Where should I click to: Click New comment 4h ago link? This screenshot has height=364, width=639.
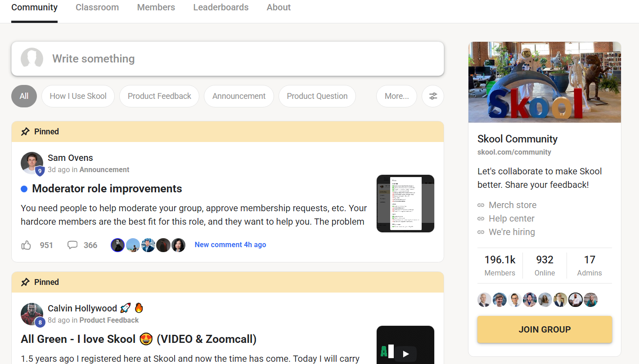pos(230,245)
